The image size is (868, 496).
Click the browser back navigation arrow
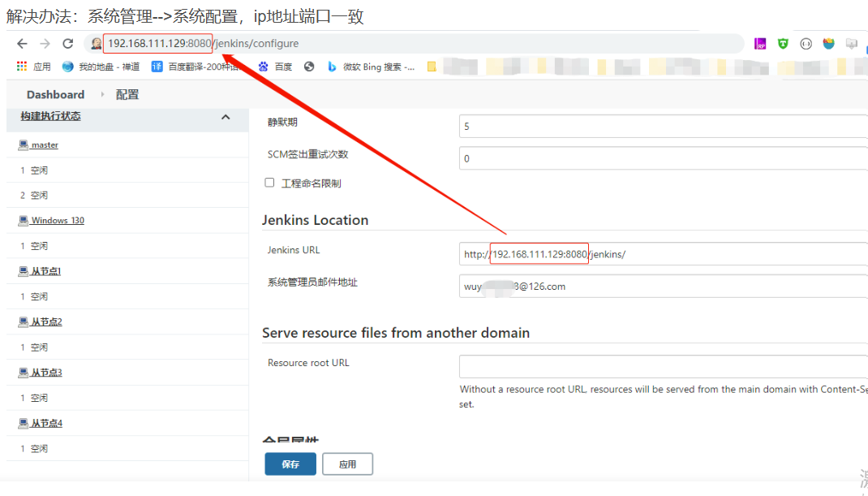click(22, 44)
